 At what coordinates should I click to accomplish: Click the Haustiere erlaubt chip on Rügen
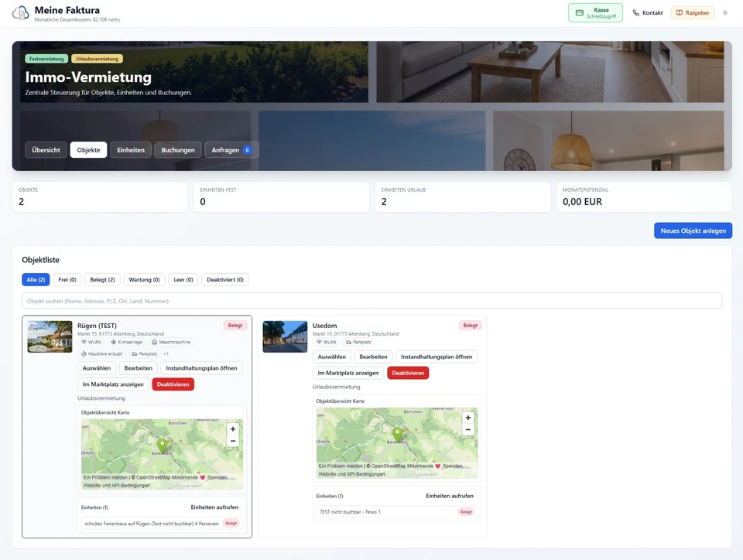click(x=102, y=353)
